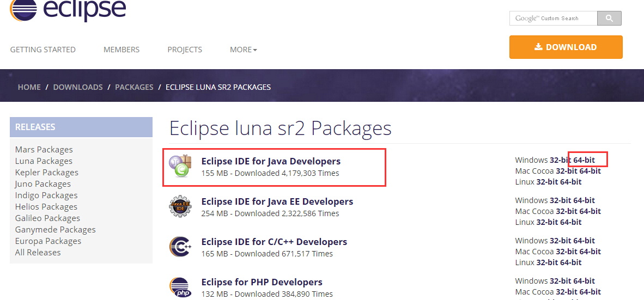Viewport: 644px width, 300px height.
Task: Open Indigo Packages release
Action: coord(46,195)
